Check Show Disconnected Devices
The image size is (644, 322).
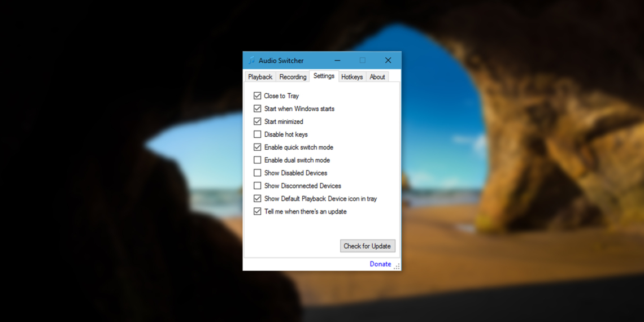click(258, 186)
